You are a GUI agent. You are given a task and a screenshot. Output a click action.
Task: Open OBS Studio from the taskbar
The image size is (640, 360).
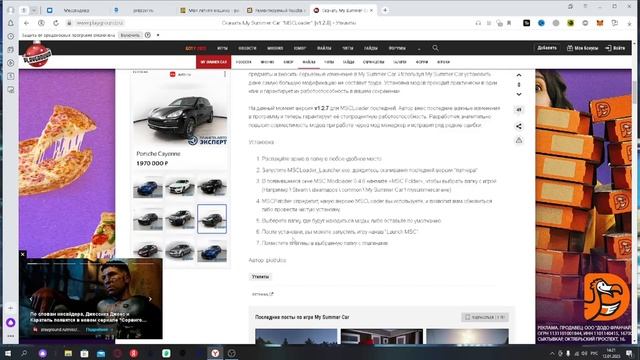click(x=231, y=353)
